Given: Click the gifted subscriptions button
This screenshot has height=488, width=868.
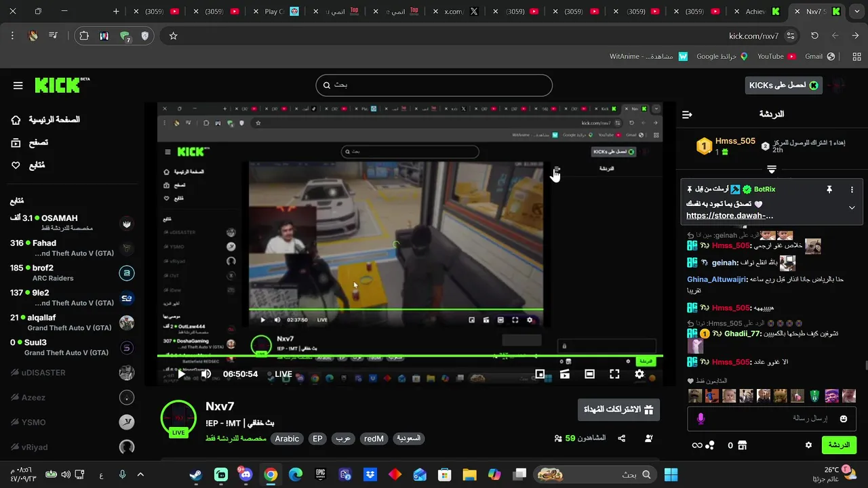Looking at the screenshot, I should 618,409.
